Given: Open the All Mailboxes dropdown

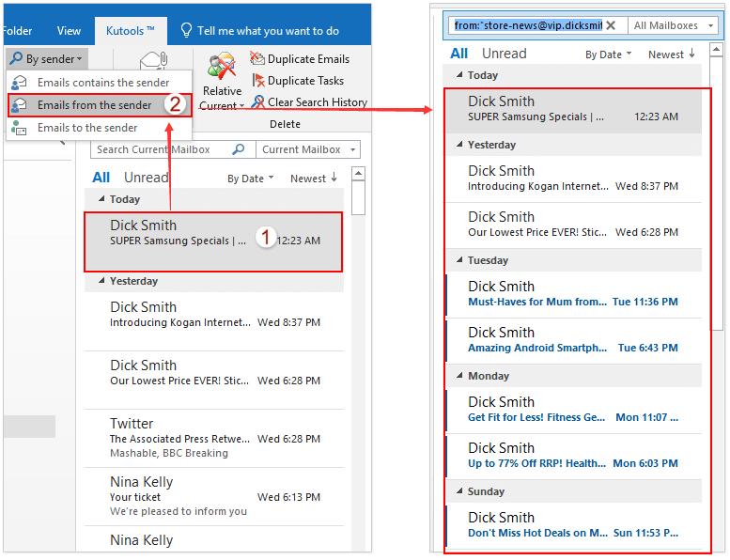Looking at the screenshot, I should [671, 25].
